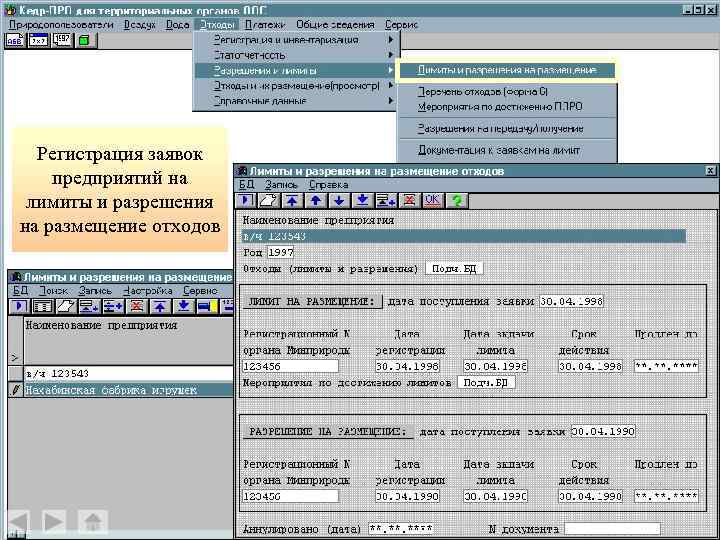Click the green question mark help icon

tap(456, 201)
